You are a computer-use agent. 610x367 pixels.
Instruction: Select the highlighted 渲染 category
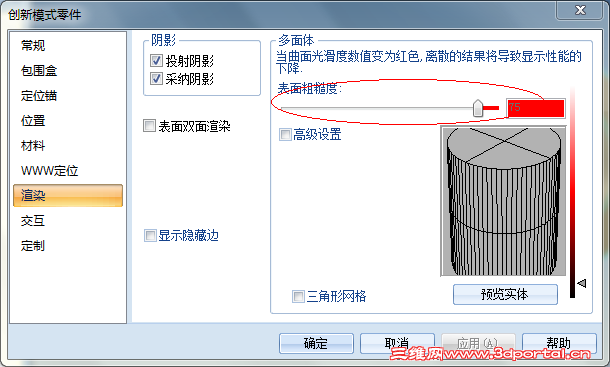coord(68,195)
